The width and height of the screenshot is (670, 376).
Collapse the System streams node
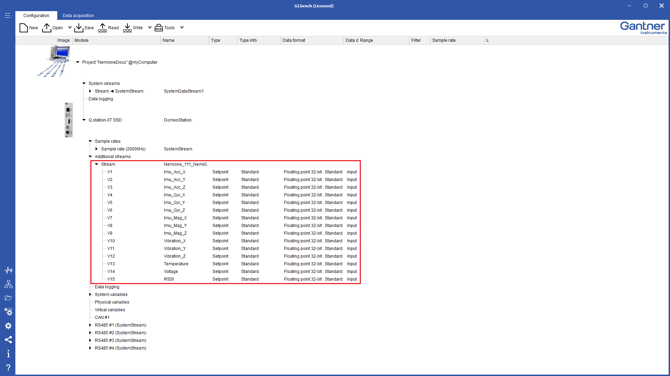click(84, 83)
